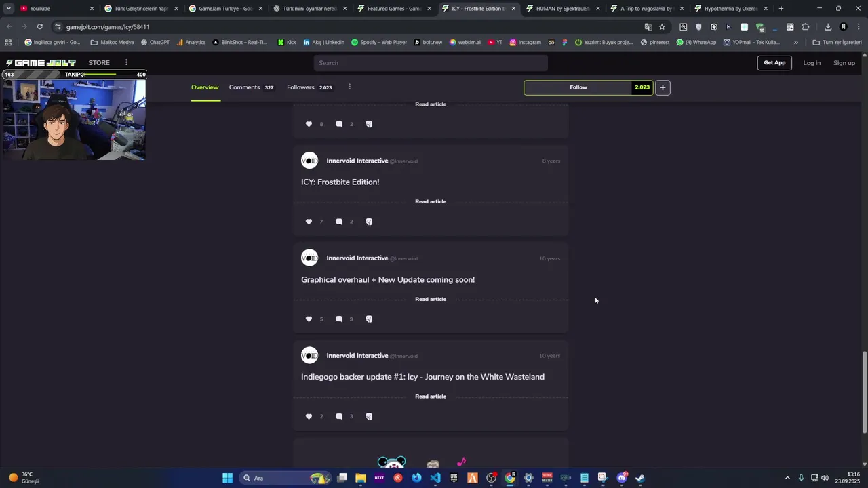Open Visual Studio Code from taskbar

pyautogui.click(x=435, y=478)
